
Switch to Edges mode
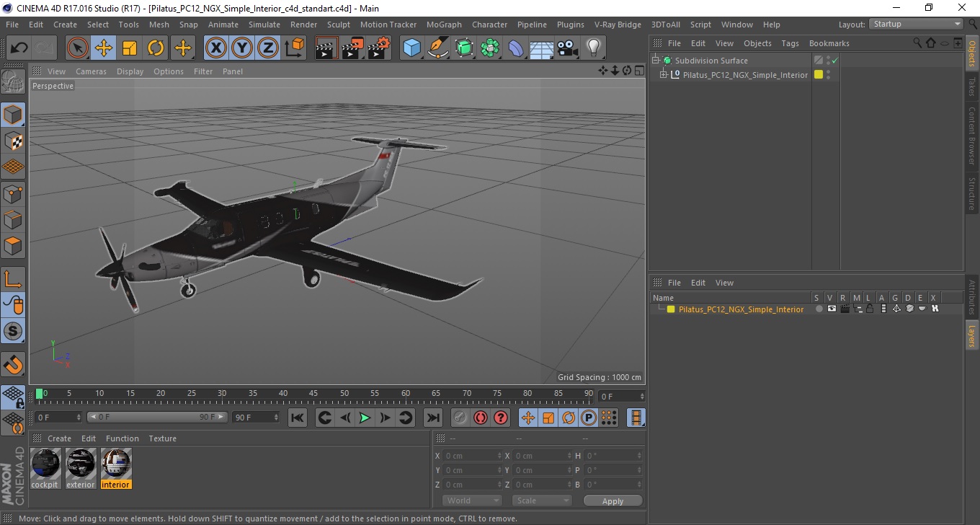(x=13, y=219)
